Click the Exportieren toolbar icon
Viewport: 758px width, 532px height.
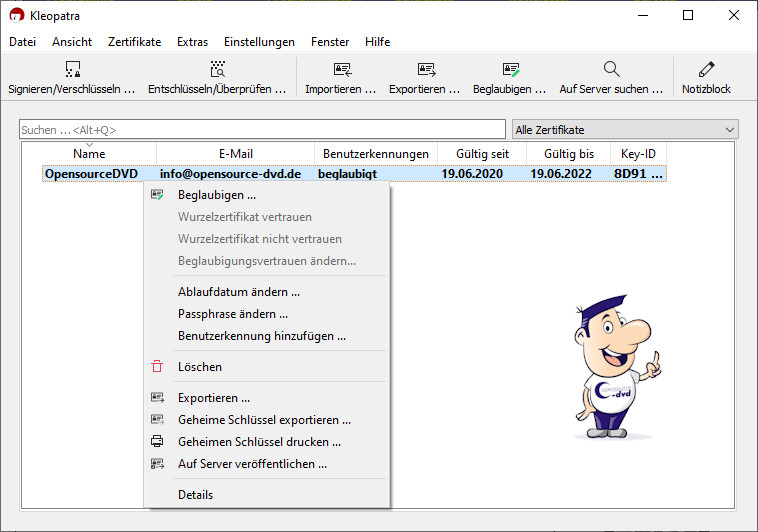[426, 69]
